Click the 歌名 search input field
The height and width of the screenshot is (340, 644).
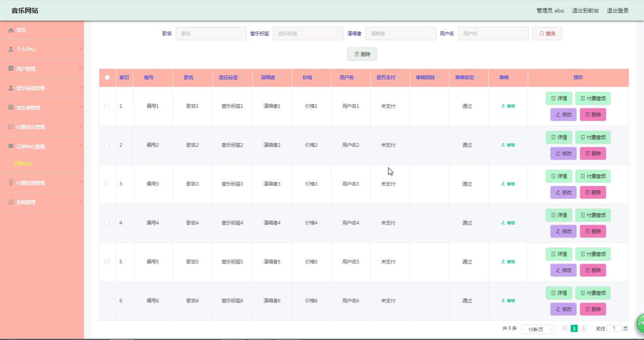tap(211, 34)
